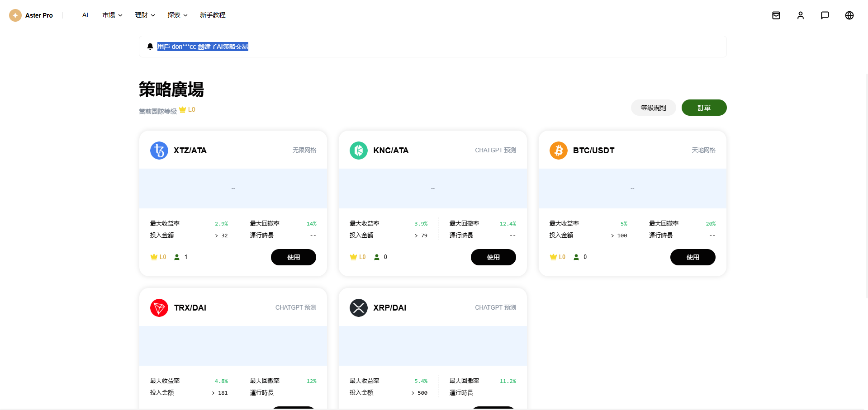The image size is (868, 410).
Task: Click the TRX/DAI chart placeholder area
Action: (233, 346)
